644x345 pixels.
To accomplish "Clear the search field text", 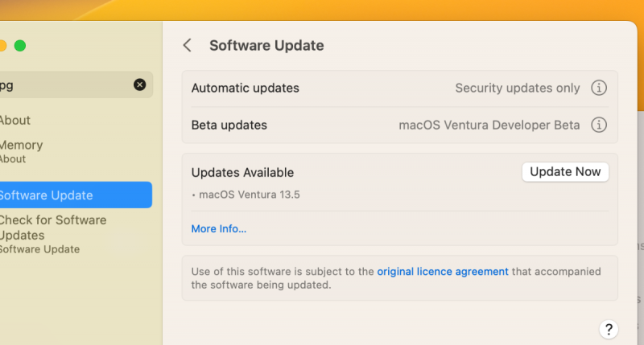I will 140,84.
